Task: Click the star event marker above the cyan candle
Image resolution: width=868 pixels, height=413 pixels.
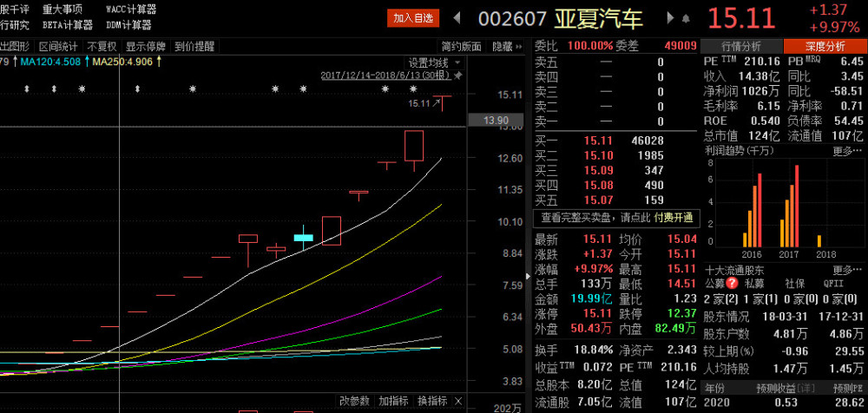Action: tap(303, 88)
